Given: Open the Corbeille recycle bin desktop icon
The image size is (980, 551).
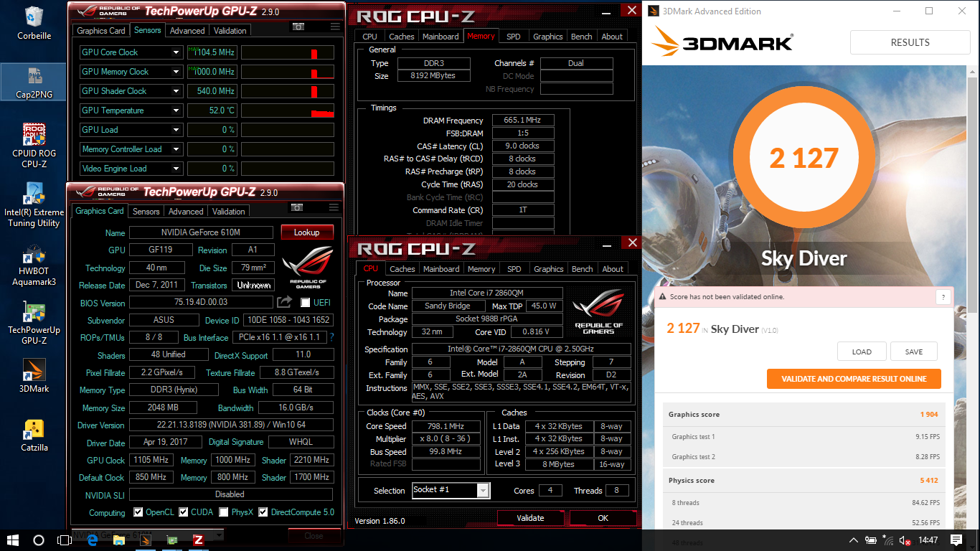Looking at the screenshot, I should tap(33, 23).
